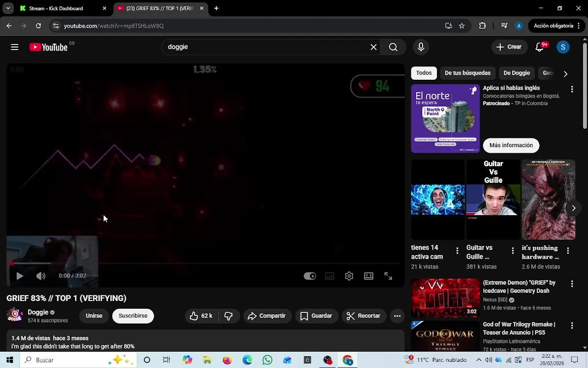
Task: Open a new browser tab
Action: coord(216,8)
